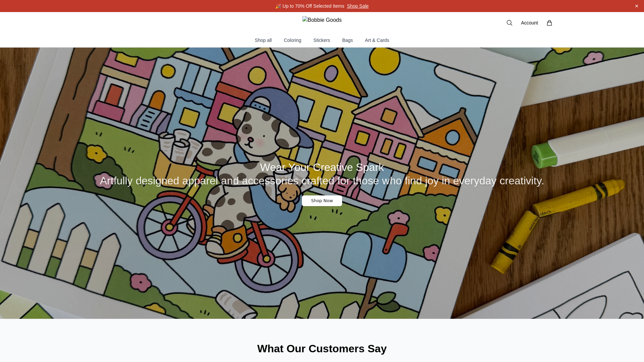The width and height of the screenshot is (644, 362).
Task: Browse the Stickers category
Action: (x=322, y=40)
